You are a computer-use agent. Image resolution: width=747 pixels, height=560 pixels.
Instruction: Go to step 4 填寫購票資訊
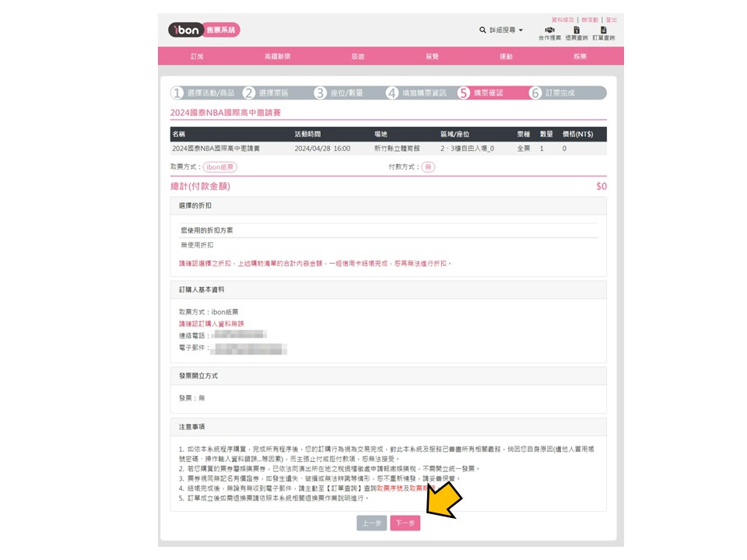tap(417, 93)
